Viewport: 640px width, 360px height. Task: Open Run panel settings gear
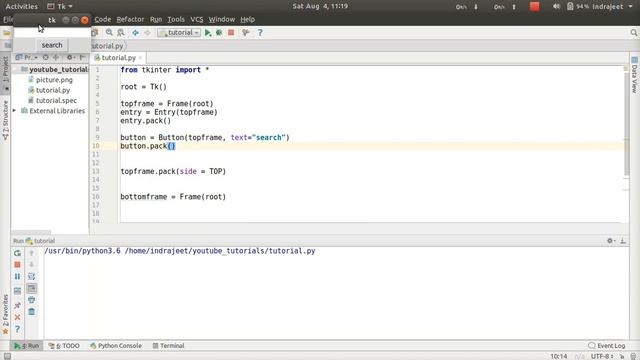tap(611, 241)
